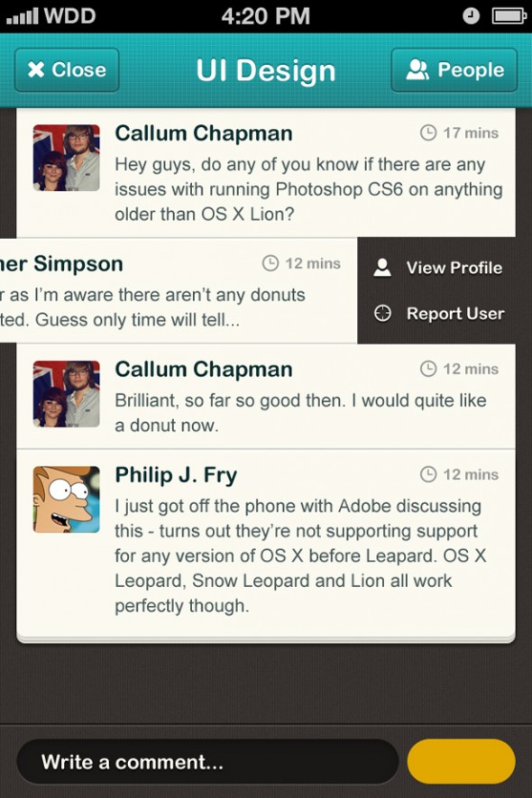532x798 pixels.
Task: Tap clock icon on Simpson's 12 mins comment
Action: 271,263
